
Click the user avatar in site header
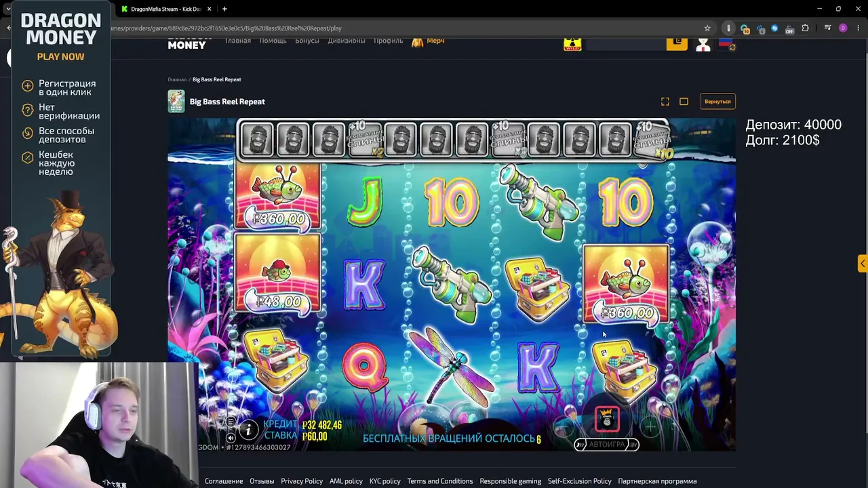[703, 45]
